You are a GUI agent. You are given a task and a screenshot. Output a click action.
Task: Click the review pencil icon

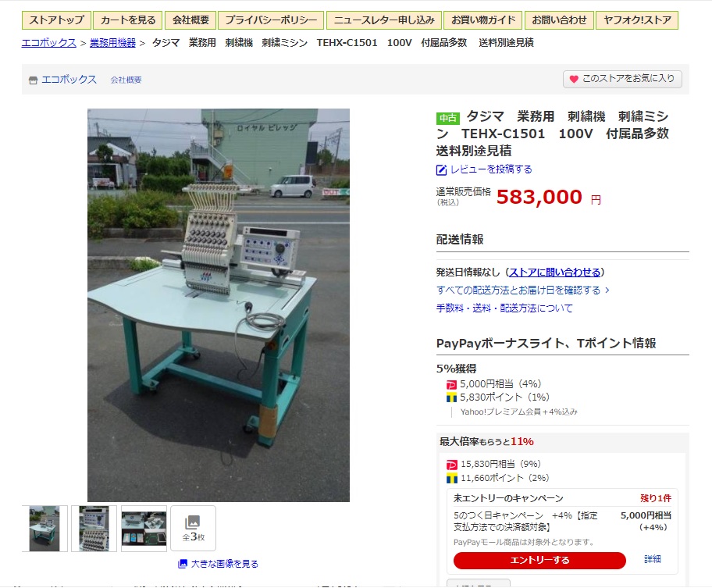pos(441,170)
